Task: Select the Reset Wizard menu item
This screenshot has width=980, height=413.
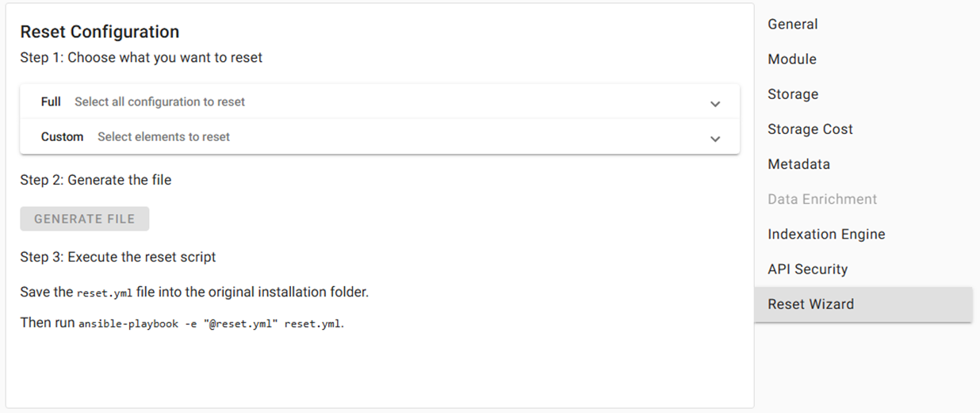Action: click(x=810, y=304)
